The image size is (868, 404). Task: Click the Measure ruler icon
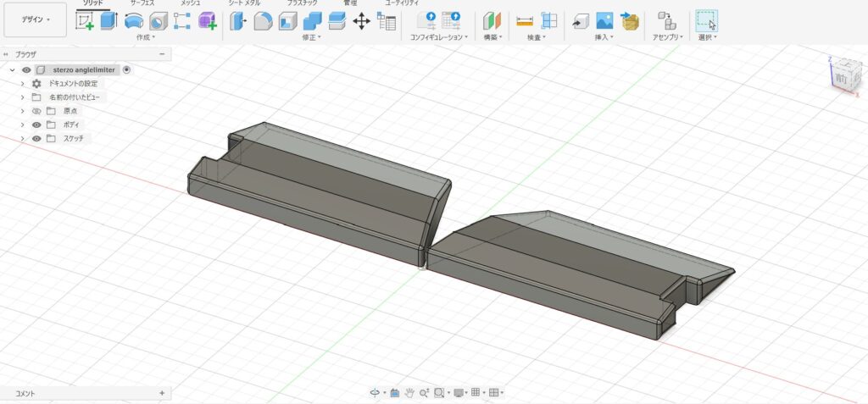coord(525,21)
